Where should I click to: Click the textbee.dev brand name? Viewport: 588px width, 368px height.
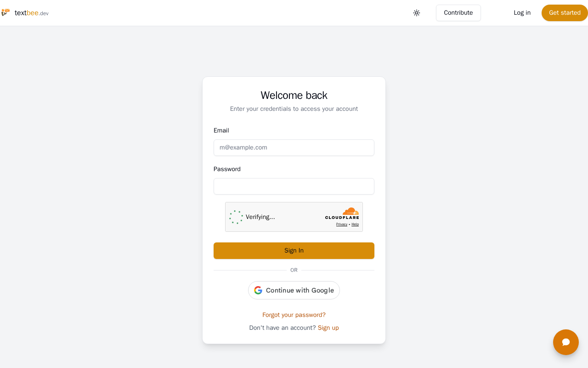point(31,13)
